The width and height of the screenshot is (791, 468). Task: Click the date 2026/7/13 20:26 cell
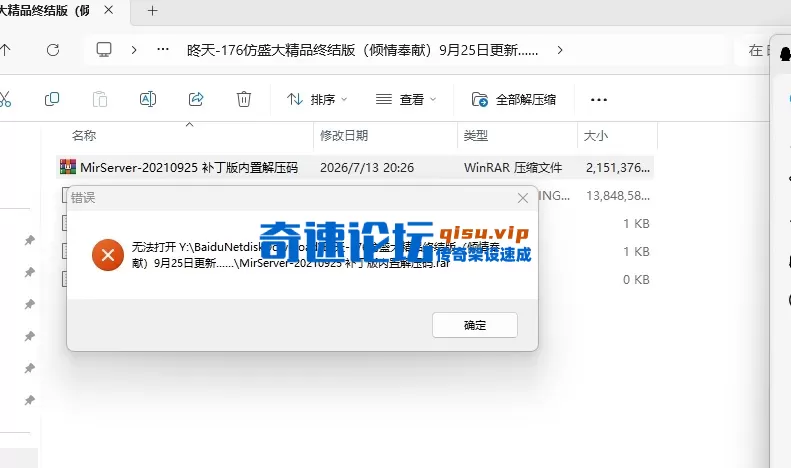(x=367, y=167)
